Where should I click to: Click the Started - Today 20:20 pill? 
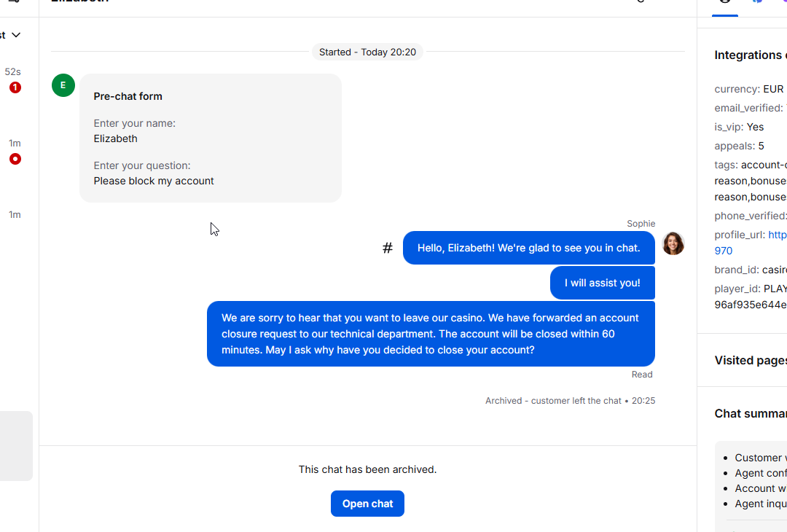click(x=367, y=52)
